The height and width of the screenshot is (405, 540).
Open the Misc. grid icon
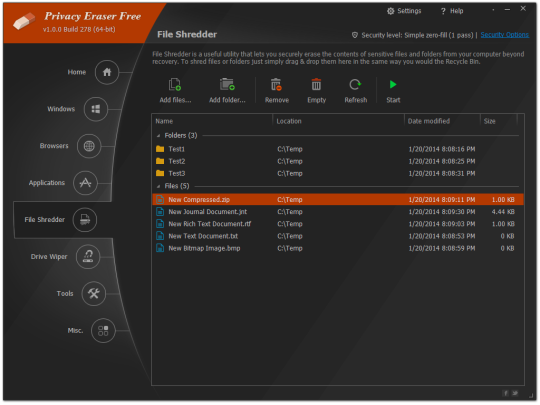pos(103,331)
